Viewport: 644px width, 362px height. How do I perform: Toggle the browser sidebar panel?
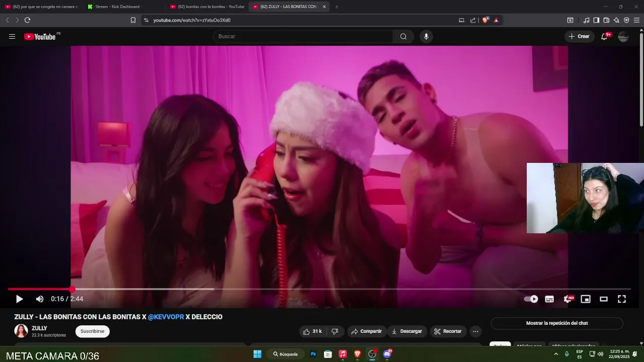[596, 20]
